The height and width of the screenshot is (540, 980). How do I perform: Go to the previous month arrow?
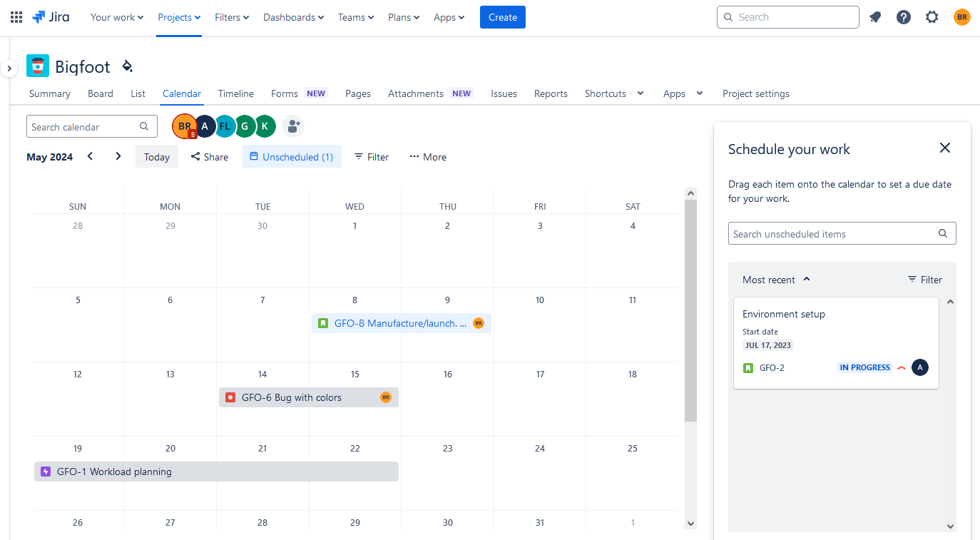coord(90,156)
